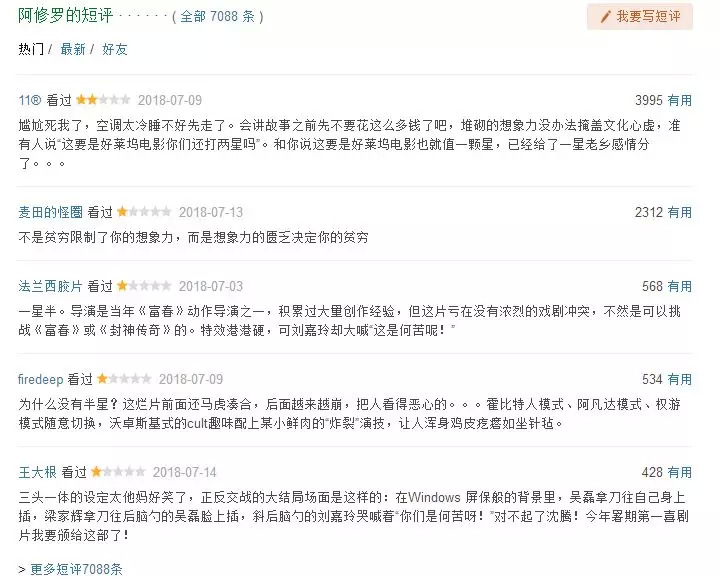This screenshot has width=721, height=579.
Task: Click the star rating on 麦田的怪圈's review
Action: pyautogui.click(x=144, y=212)
